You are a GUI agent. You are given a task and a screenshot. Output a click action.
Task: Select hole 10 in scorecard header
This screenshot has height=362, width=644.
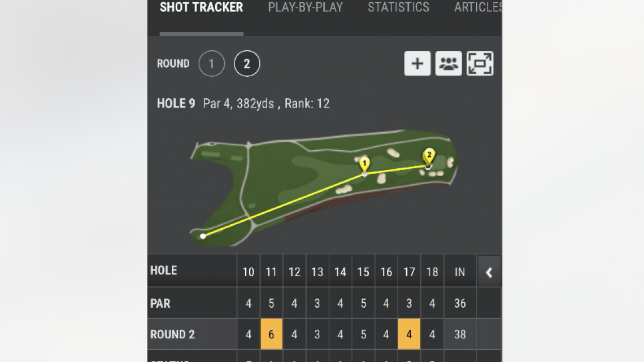[x=249, y=272]
